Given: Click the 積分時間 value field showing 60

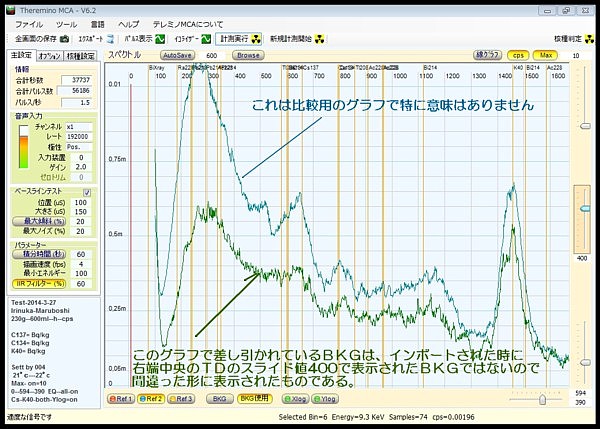Looking at the screenshot, I should 81,254.
